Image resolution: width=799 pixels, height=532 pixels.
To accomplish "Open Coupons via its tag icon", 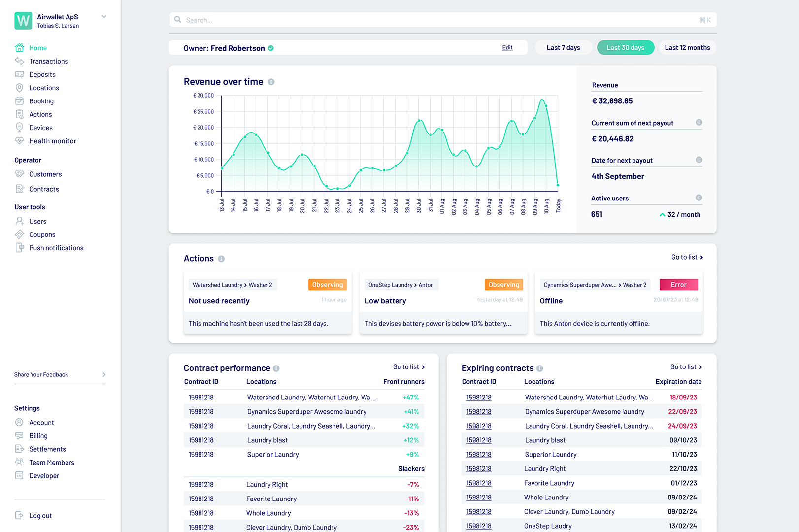I will pos(19,234).
